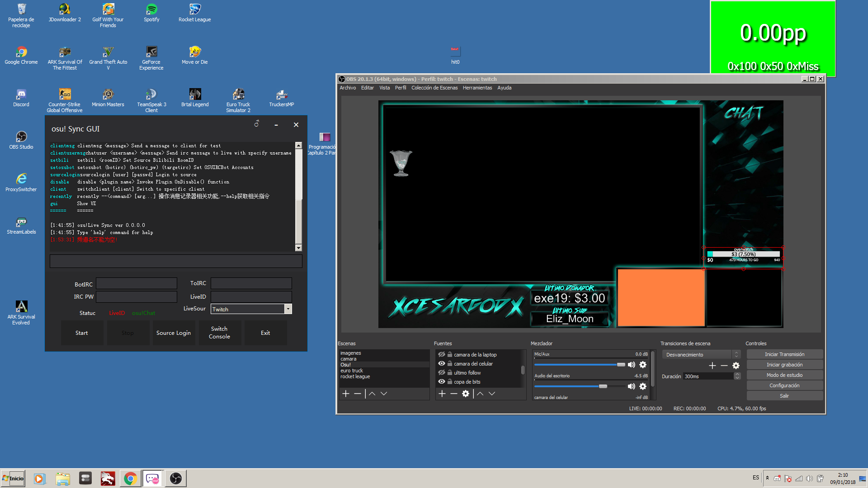Add a new scene with plus icon
Image resolution: width=868 pixels, height=488 pixels.
pyautogui.click(x=346, y=394)
